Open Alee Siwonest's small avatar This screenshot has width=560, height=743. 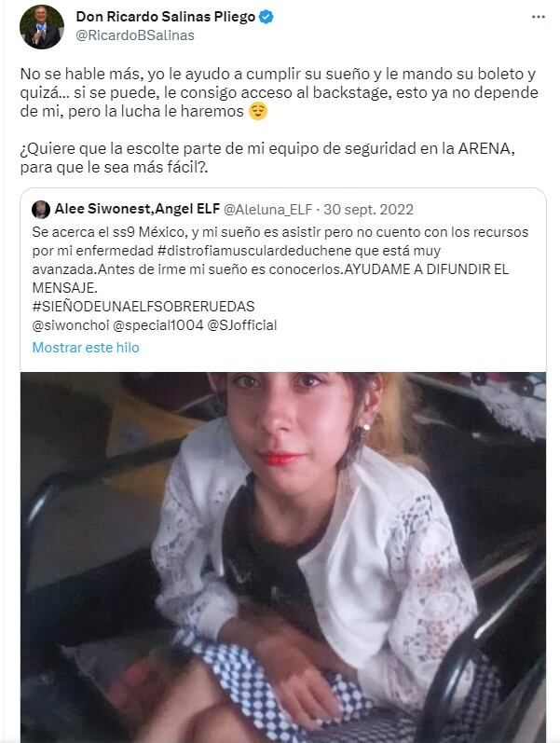(x=41, y=210)
